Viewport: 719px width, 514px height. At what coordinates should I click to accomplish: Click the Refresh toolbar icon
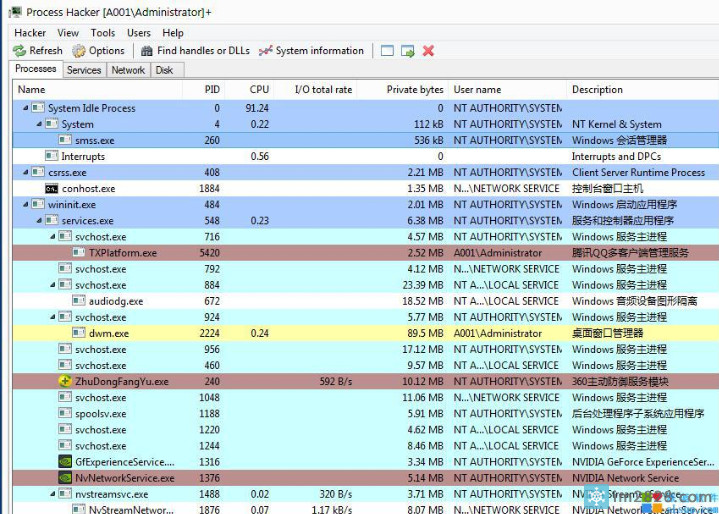19,51
